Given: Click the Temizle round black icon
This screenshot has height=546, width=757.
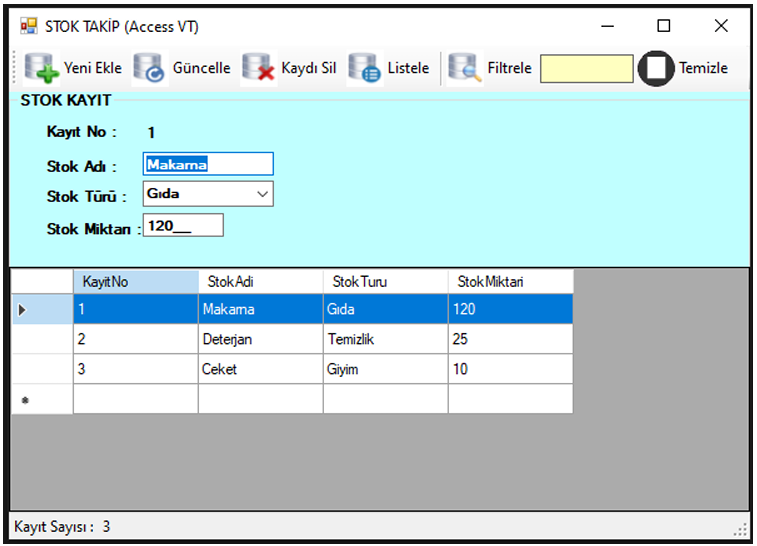Looking at the screenshot, I should [x=656, y=68].
